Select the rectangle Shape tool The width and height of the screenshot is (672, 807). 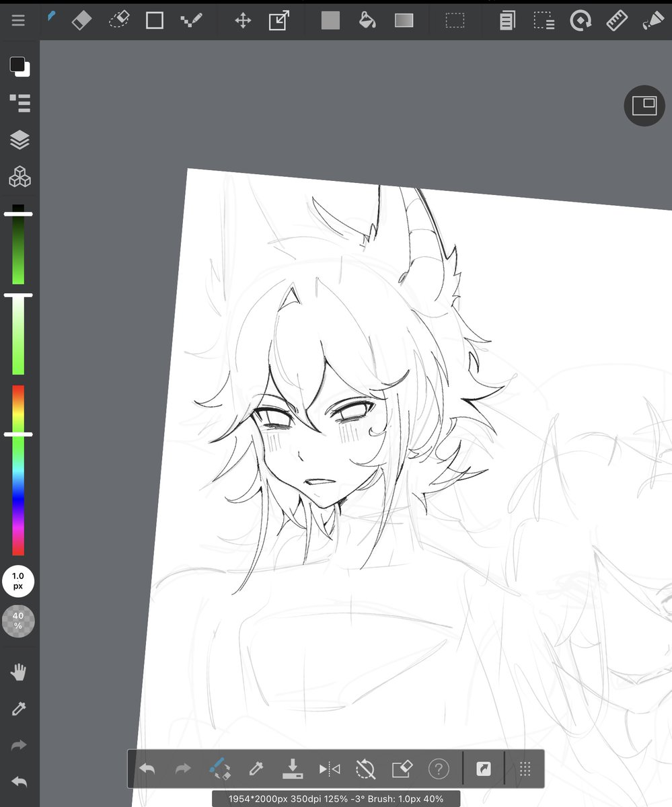point(155,20)
